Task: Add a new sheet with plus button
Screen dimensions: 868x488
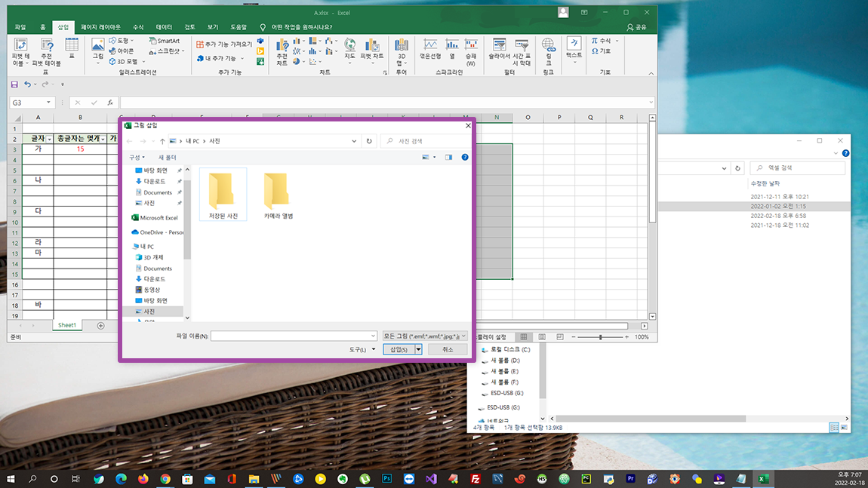Action: (x=100, y=325)
